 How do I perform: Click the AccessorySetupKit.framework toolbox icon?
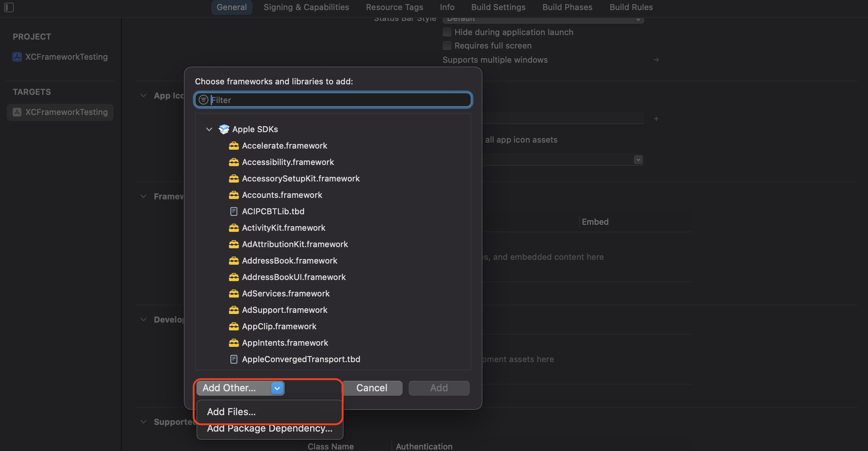point(234,178)
